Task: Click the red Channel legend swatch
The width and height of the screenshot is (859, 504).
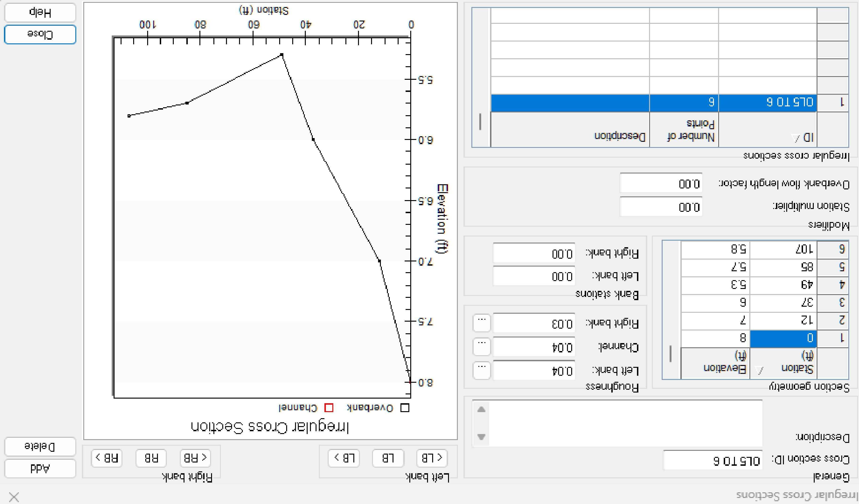Action: click(x=329, y=408)
